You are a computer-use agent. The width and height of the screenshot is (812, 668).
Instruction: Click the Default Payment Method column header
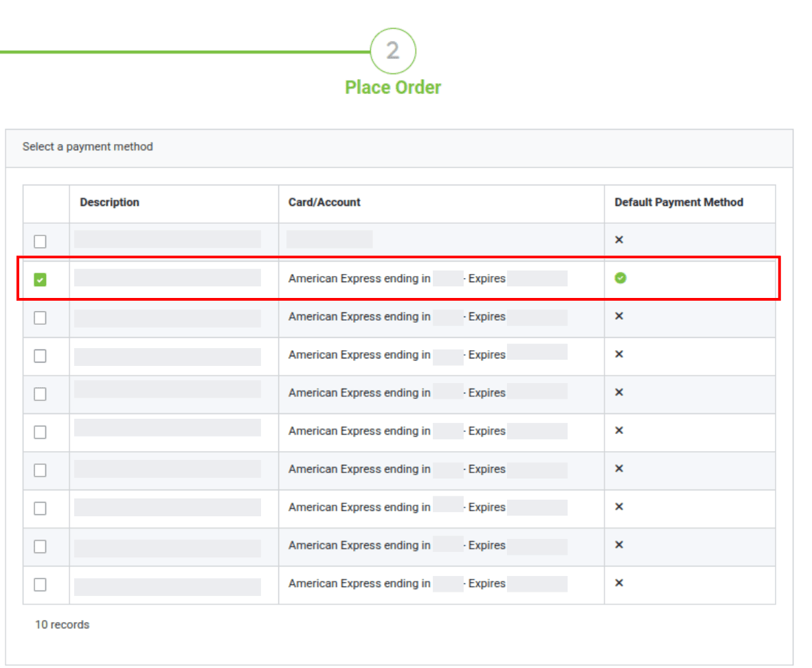click(679, 203)
